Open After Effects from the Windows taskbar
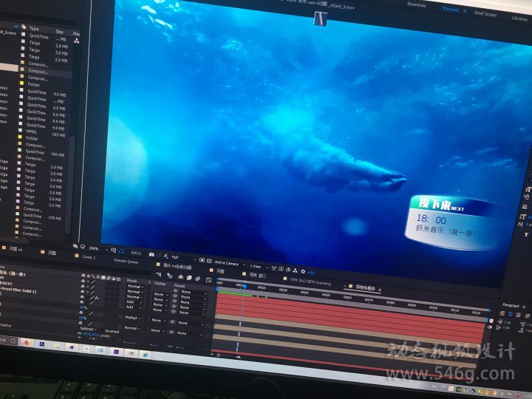Screen dimensions: 532x399 [116, 352]
